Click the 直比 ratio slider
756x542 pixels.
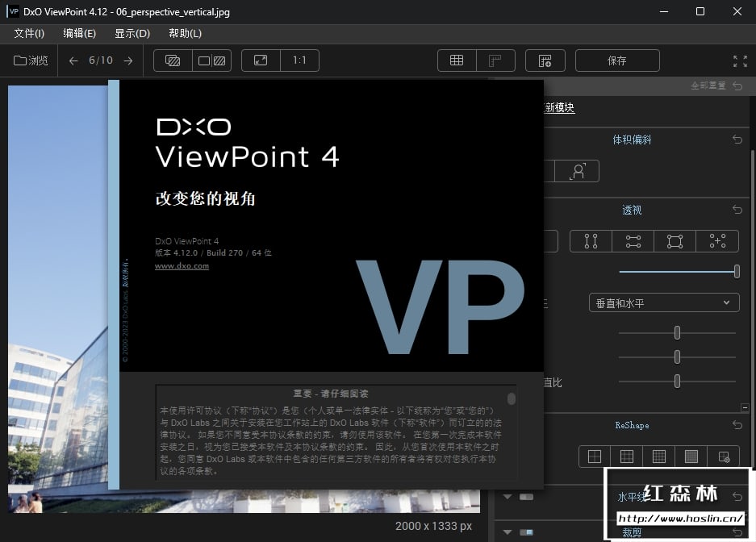pos(677,381)
